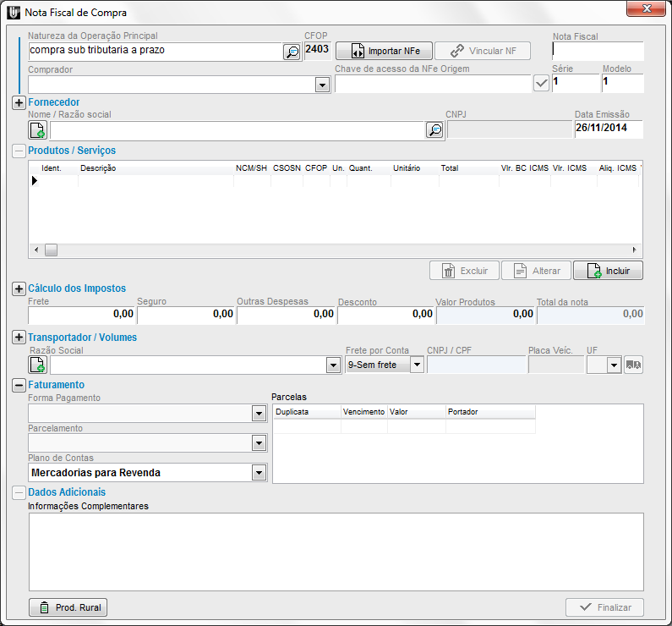Collapse the Faturamento section

coord(19,385)
